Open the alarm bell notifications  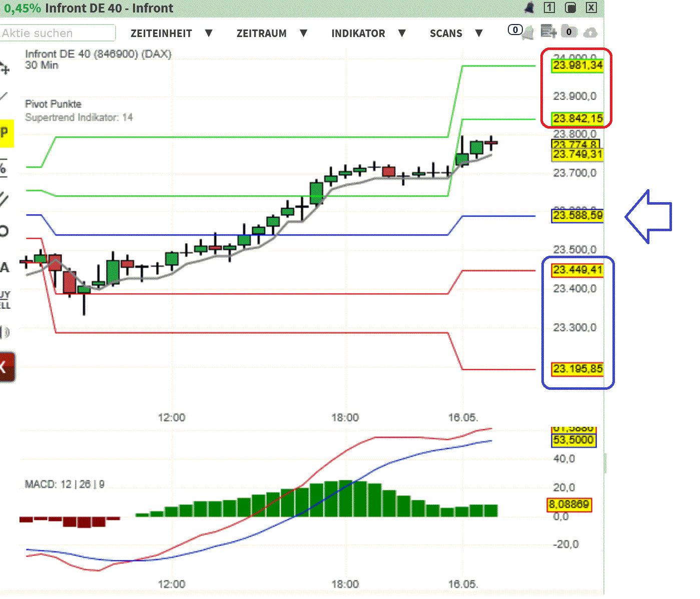coord(528,33)
